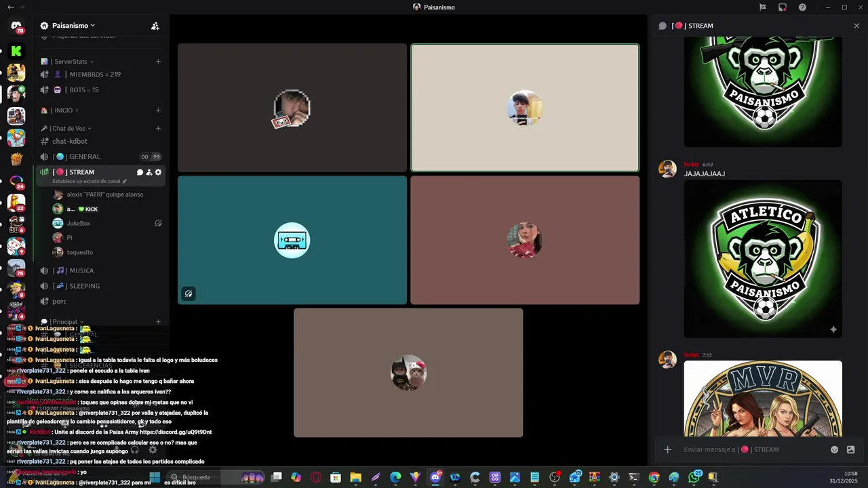The image size is (868, 488).
Task: Edit channel status pencil icon
Action: click(125, 182)
